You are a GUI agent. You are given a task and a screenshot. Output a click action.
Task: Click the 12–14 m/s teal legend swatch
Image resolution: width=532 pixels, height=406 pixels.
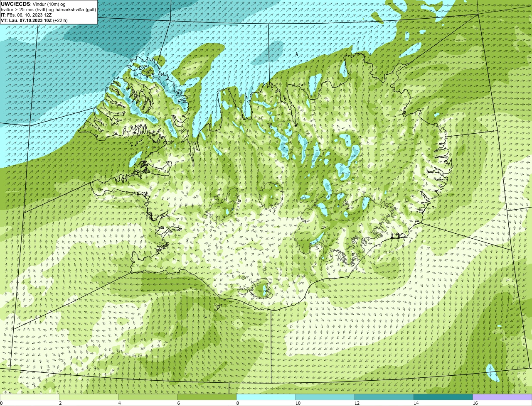point(384,397)
